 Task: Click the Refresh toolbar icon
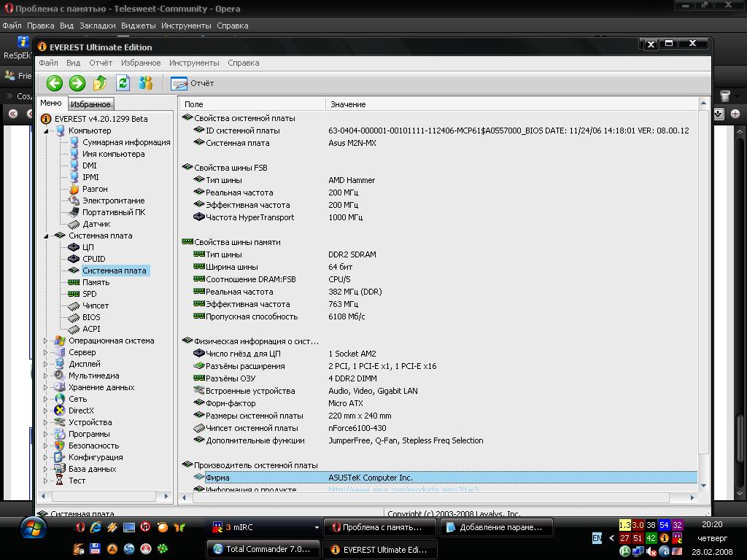pyautogui.click(x=123, y=83)
